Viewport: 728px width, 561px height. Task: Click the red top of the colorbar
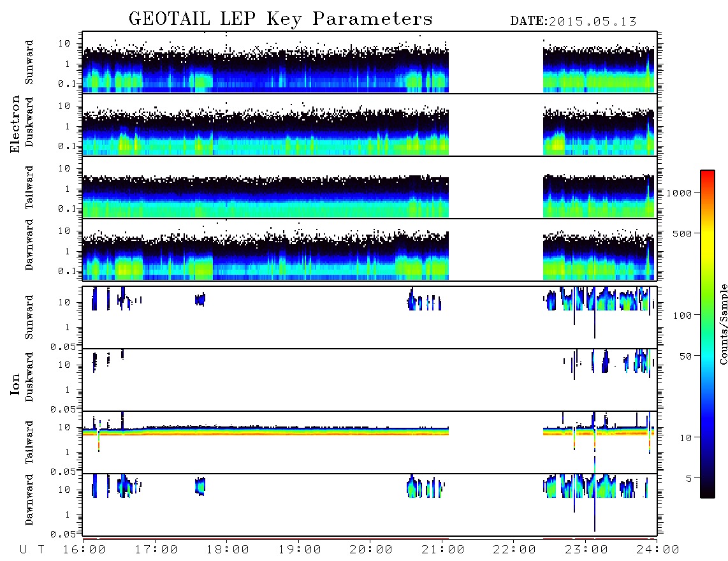[708, 175]
